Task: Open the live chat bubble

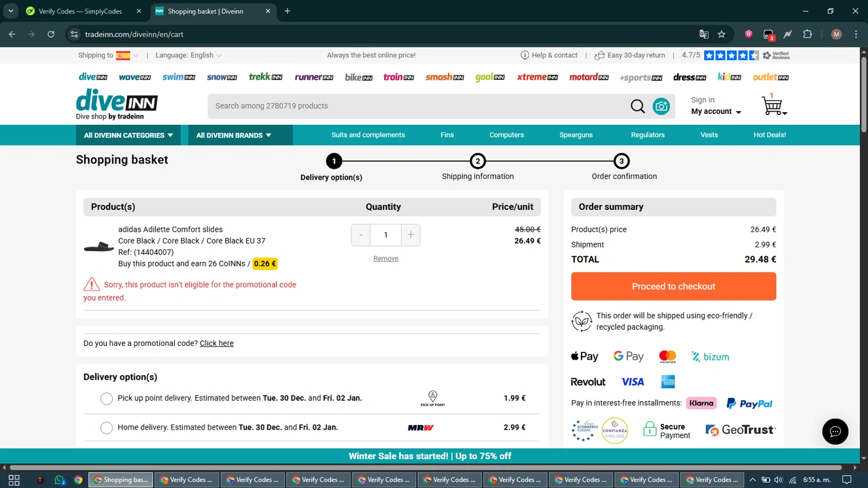Action: pyautogui.click(x=835, y=431)
